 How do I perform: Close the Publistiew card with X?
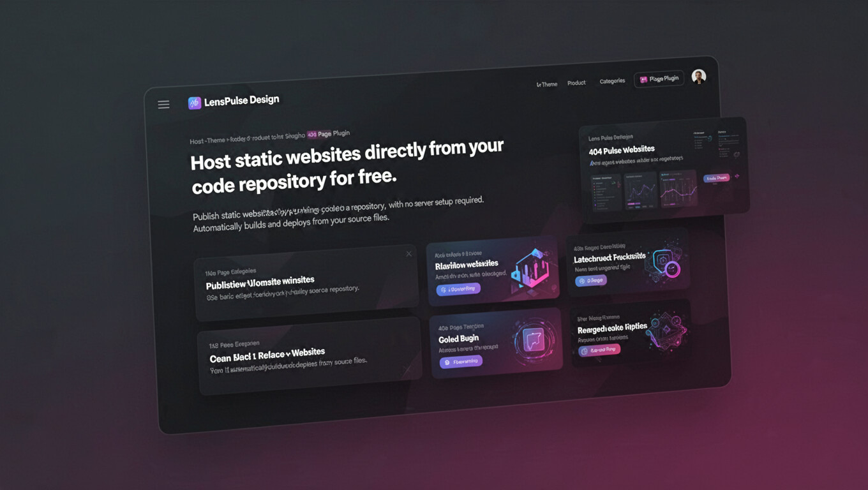click(409, 254)
